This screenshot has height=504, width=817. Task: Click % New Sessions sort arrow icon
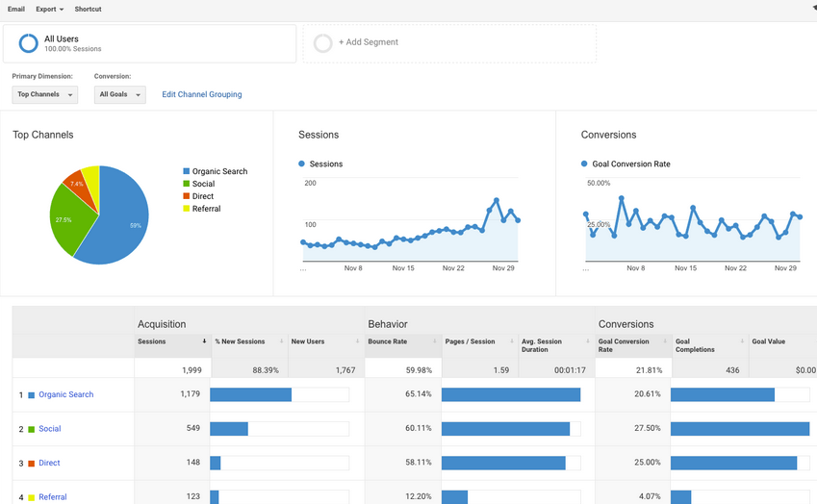[x=281, y=341]
